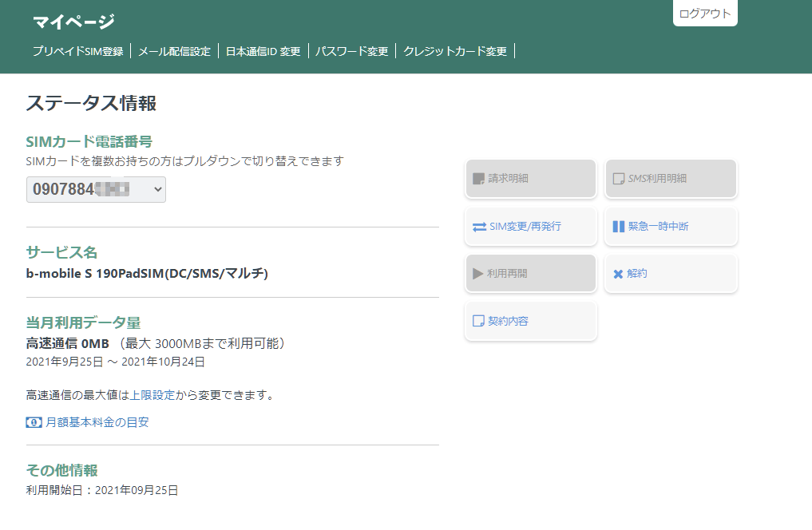Image resolution: width=812 pixels, height=530 pixels.
Task: Click the SIM change swap-arrows icon
Action: pos(479,227)
